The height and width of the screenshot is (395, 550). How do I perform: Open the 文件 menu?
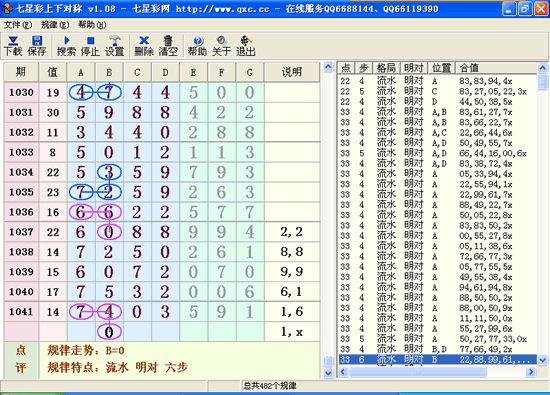point(18,25)
